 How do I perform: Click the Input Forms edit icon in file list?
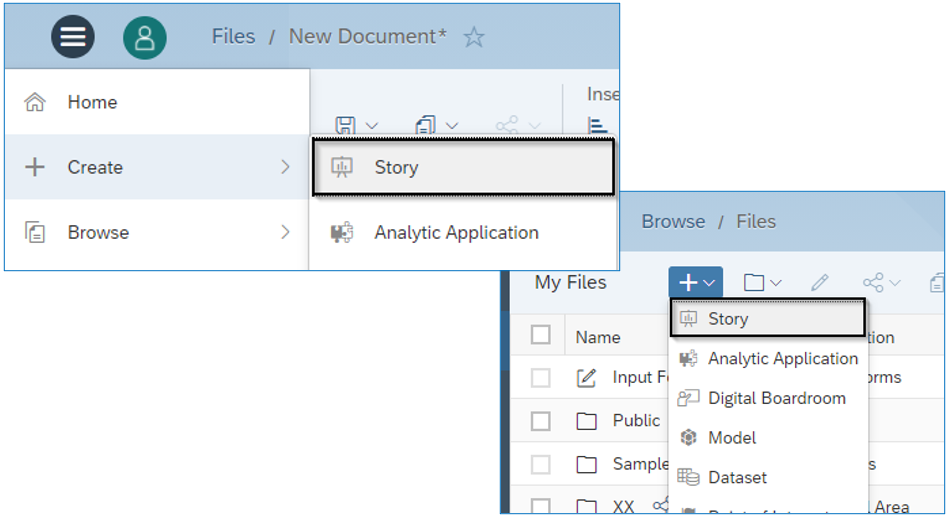click(586, 377)
